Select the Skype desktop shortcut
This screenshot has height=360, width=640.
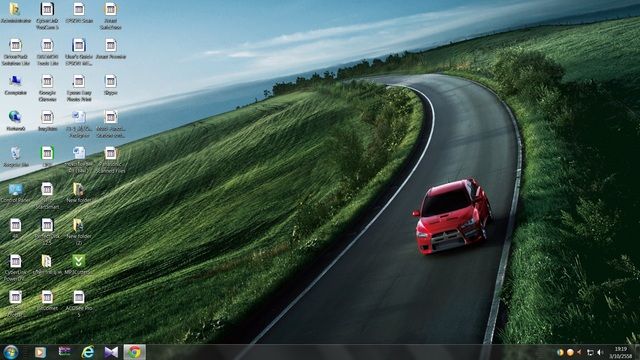tap(111, 85)
